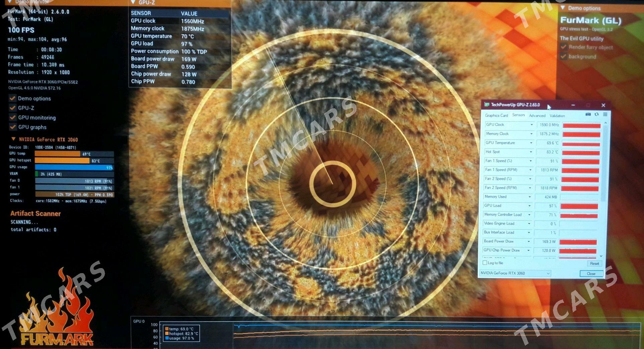
Task: Click the GPU usage blue bar in FurMark
Action: [74, 167]
